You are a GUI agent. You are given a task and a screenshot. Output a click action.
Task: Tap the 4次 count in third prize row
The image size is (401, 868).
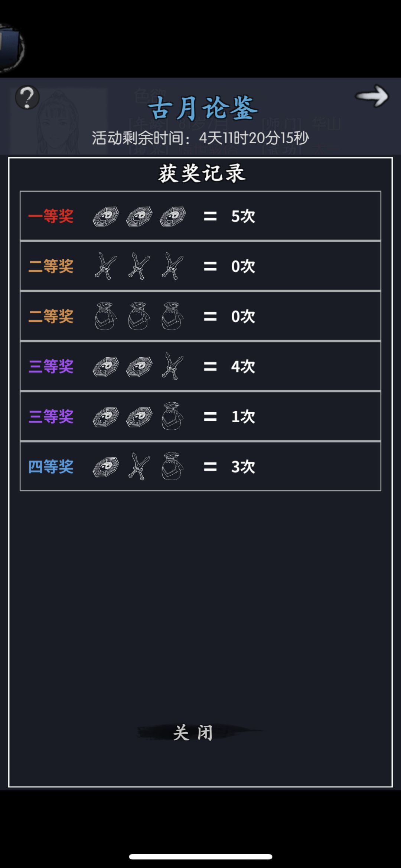(x=243, y=366)
